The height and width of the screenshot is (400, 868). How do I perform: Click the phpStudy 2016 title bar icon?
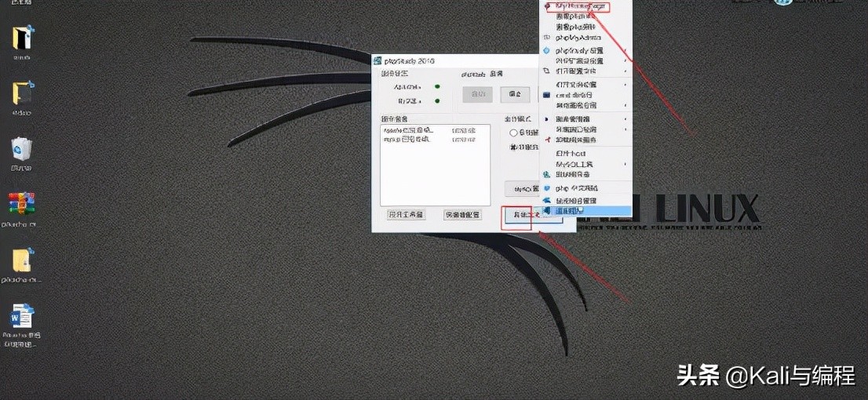tap(377, 60)
